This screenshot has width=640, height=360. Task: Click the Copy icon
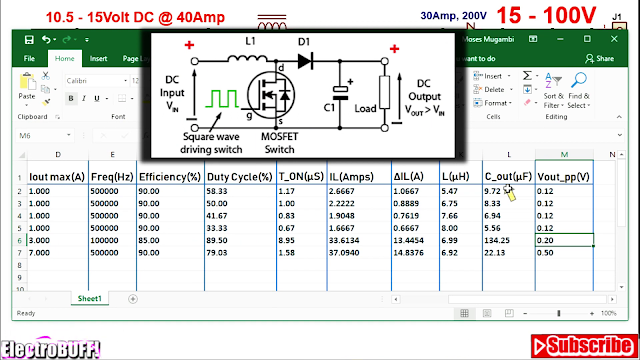click(x=45, y=89)
